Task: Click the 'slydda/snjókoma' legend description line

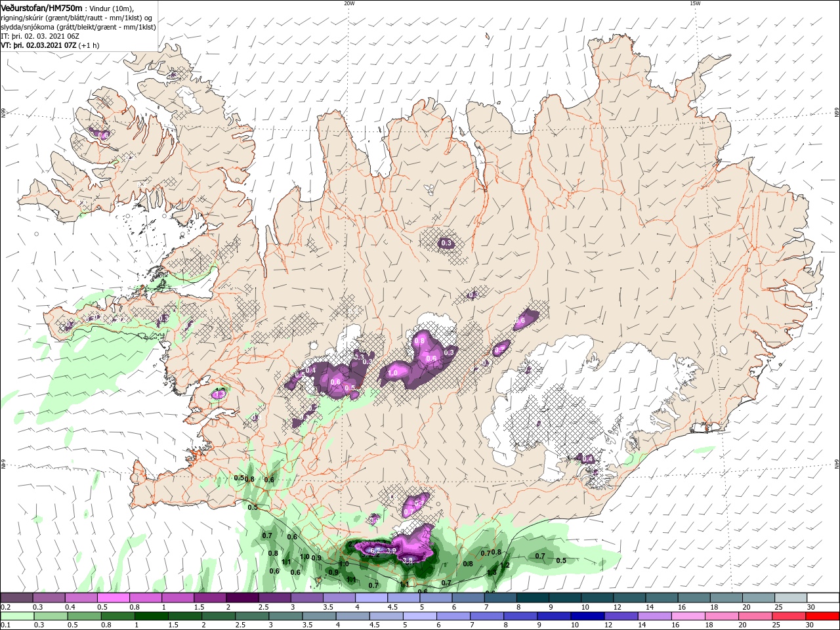Action: (x=78, y=27)
